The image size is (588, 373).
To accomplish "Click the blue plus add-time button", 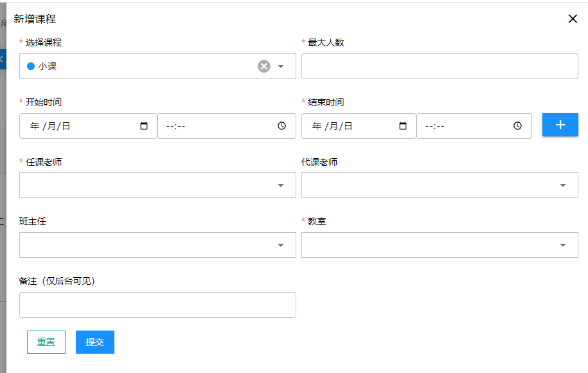I will click(560, 125).
